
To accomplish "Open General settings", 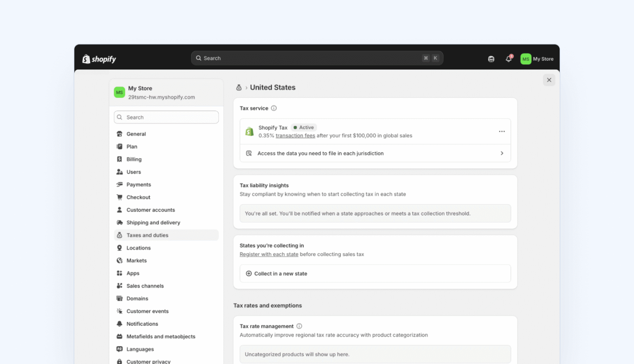I will [166, 134].
